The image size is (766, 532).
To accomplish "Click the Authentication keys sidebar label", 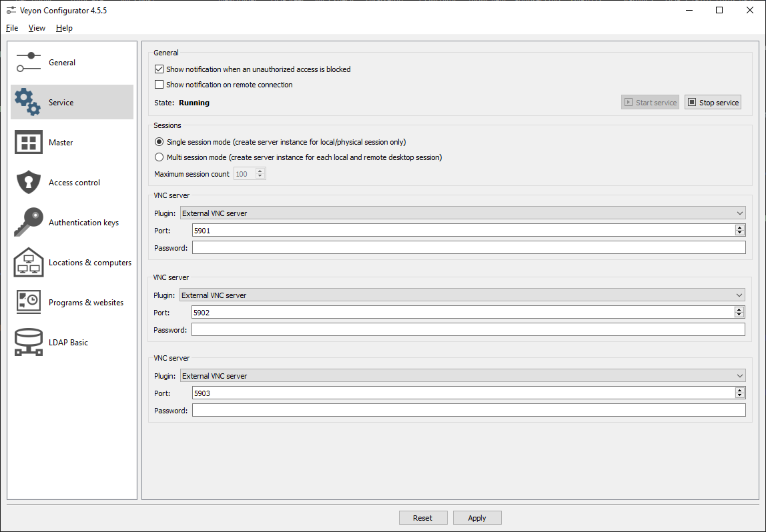I will (x=83, y=223).
